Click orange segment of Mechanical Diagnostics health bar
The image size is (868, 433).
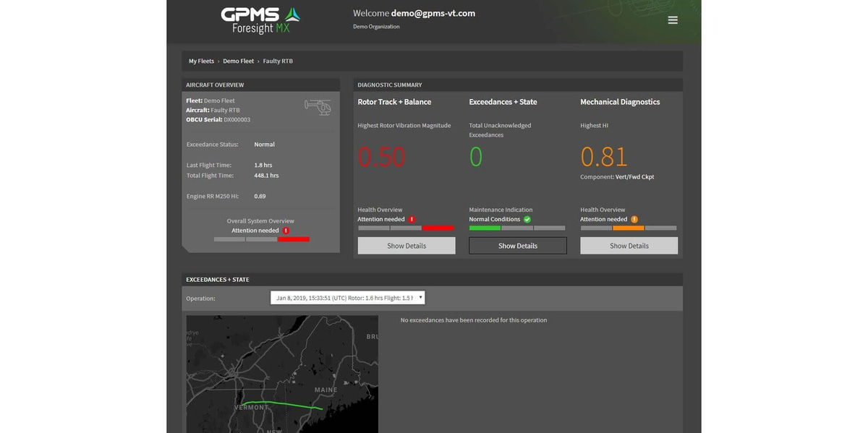[629, 228]
